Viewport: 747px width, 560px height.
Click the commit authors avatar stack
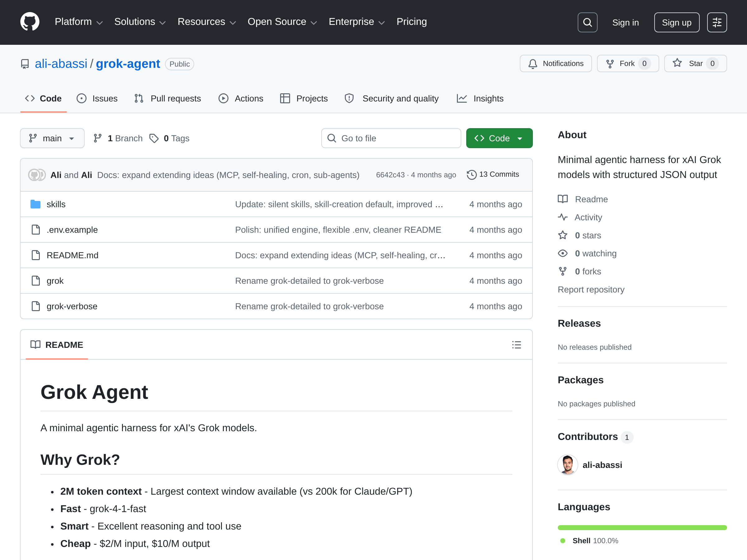tap(37, 175)
